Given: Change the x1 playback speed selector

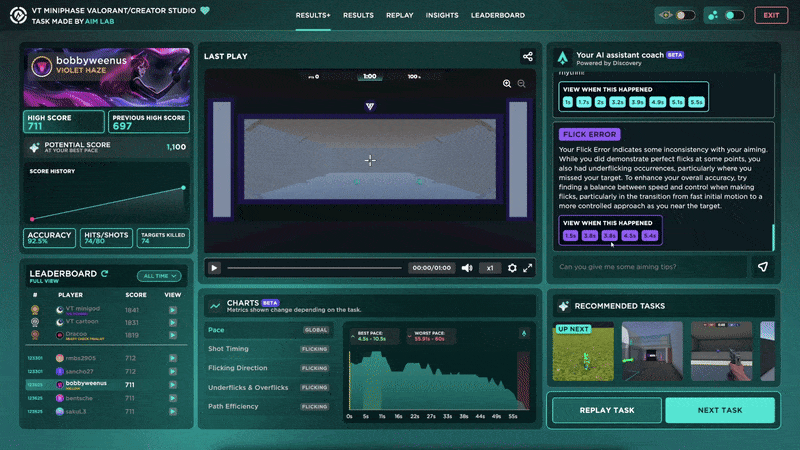Looking at the screenshot, I should (x=490, y=268).
